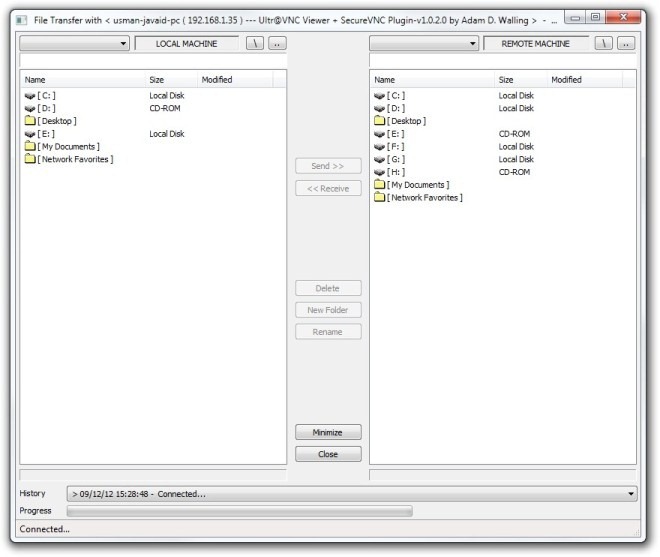Image resolution: width=660 pixels, height=557 pixels.
Task: Select remote D: drive icon
Action: [380, 109]
